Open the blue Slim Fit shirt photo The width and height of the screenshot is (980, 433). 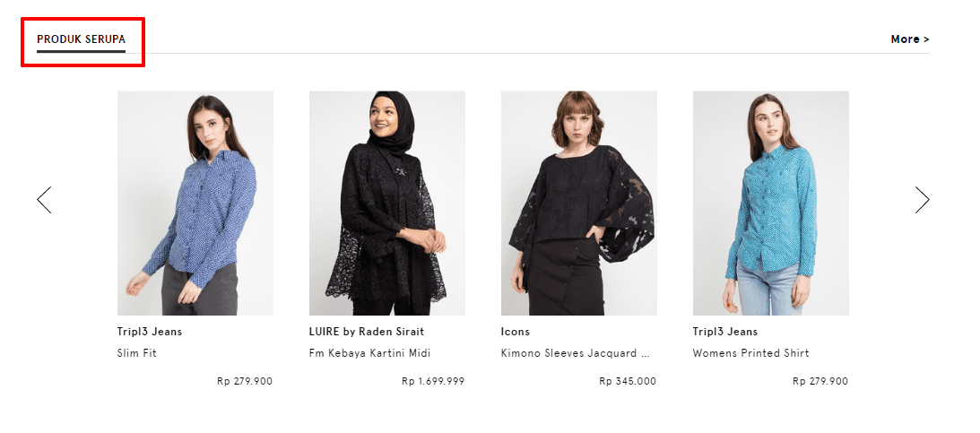(x=195, y=203)
